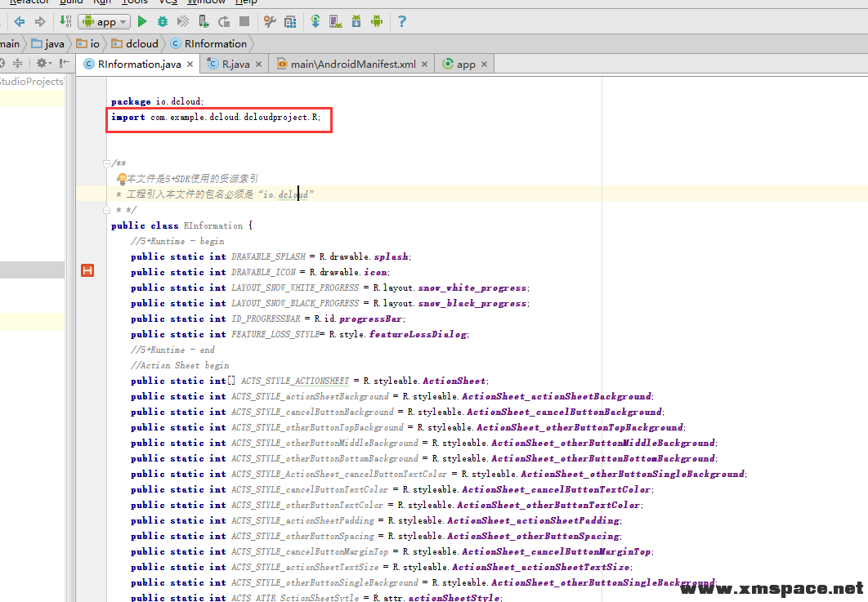Hide the project panel with the pin icon
Image resolution: width=868 pixels, height=602 pixels.
[x=65, y=63]
